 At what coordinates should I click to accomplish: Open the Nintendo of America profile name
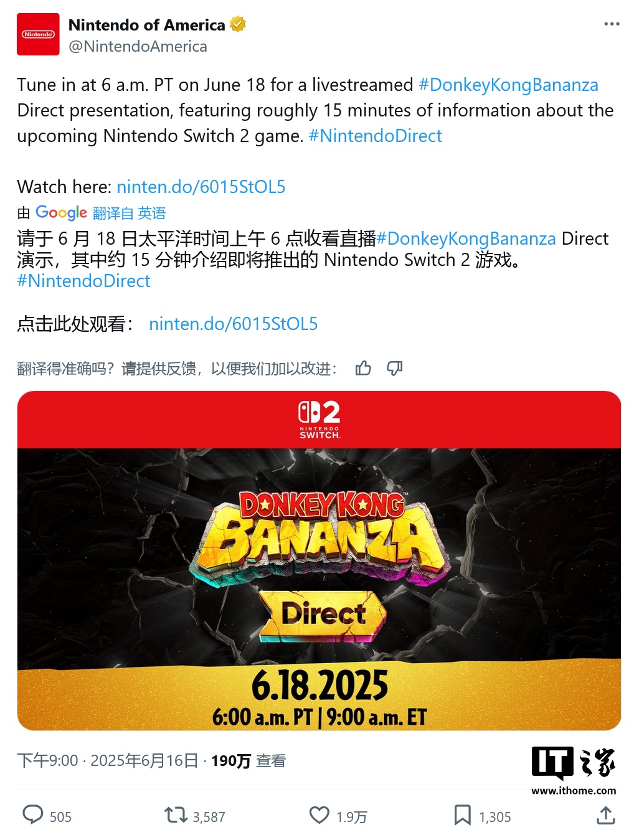click(x=147, y=25)
